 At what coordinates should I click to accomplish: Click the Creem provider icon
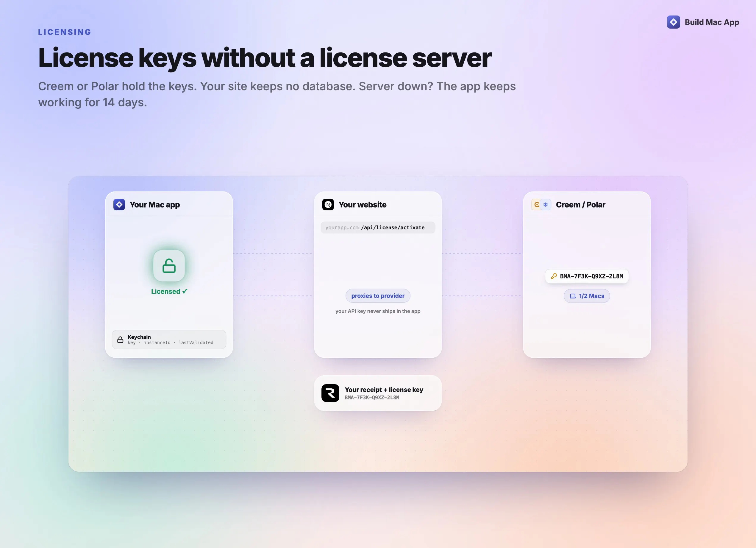pos(536,205)
